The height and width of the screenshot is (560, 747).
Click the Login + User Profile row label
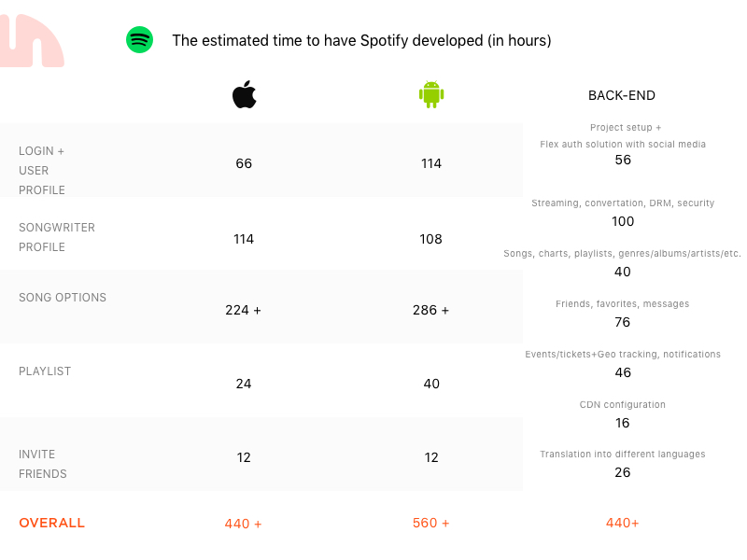coord(42,170)
